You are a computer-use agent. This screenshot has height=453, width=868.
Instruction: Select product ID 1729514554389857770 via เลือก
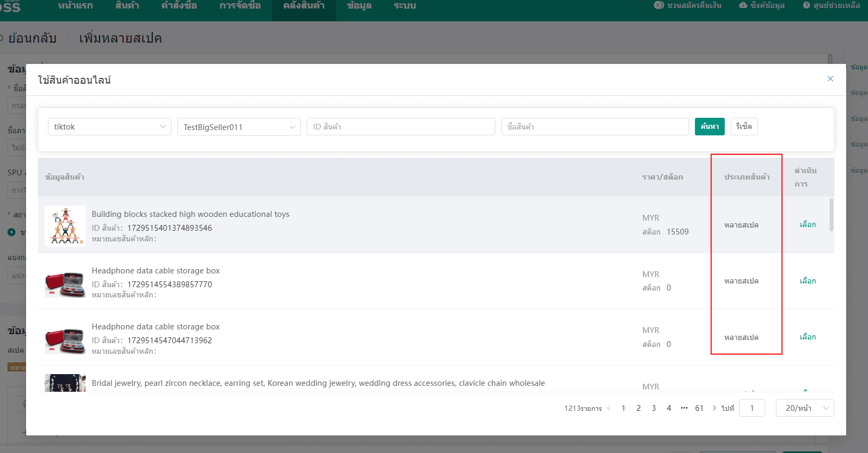[x=808, y=281]
